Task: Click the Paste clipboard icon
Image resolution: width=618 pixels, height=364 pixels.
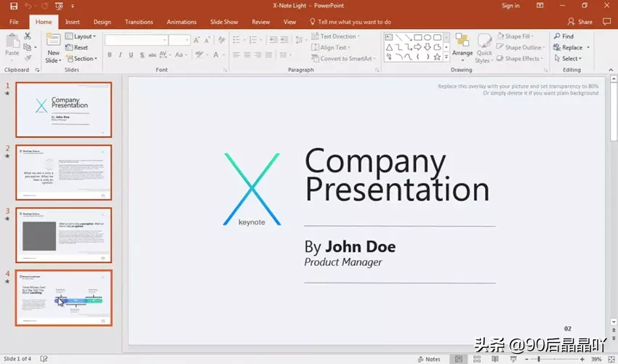Action: (12, 41)
